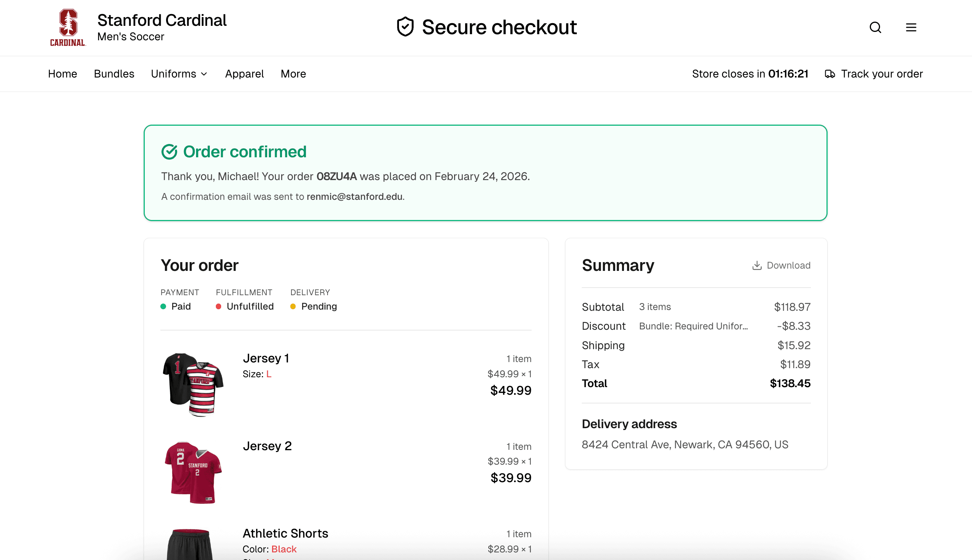Open the search magnifier icon
Viewport: 972px width, 560px height.
click(875, 27)
